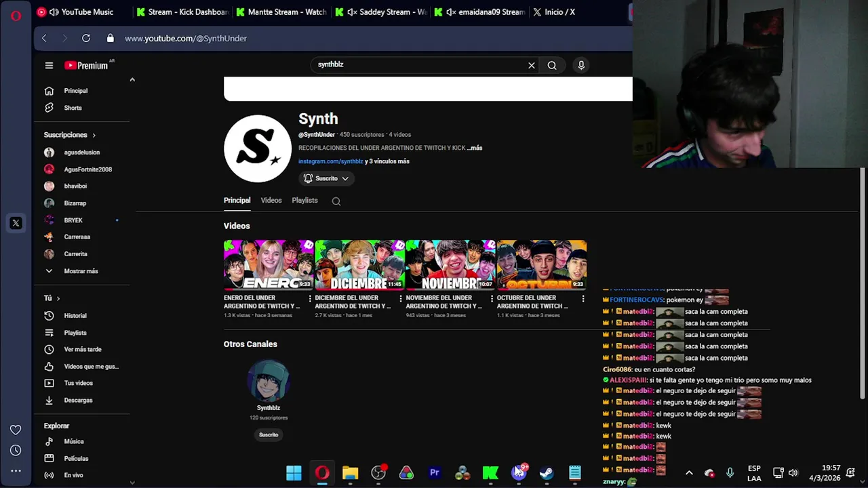This screenshot has width=868, height=488.
Task: Go to the YouTube Premium home logo
Action: click(87, 65)
